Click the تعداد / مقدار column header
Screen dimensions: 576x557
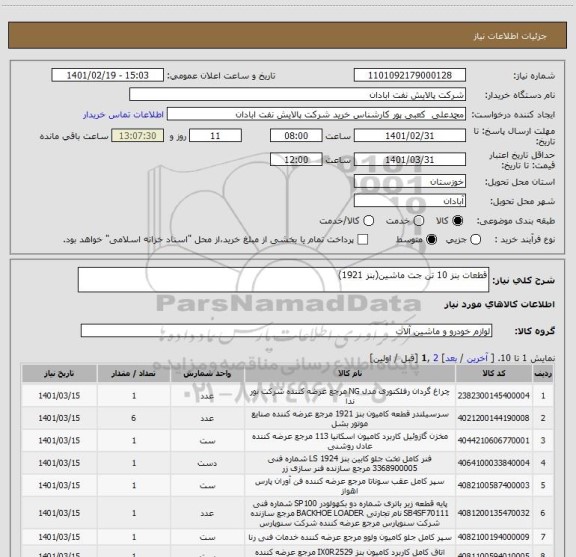click(133, 374)
